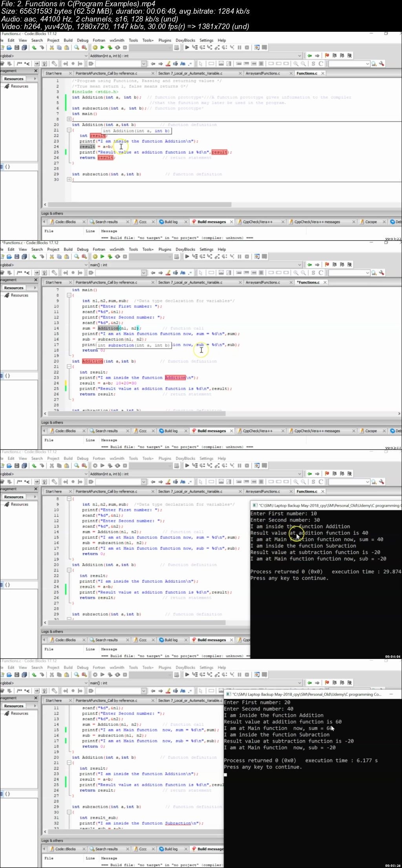Click Resources panel tab in second frame

click(14, 288)
